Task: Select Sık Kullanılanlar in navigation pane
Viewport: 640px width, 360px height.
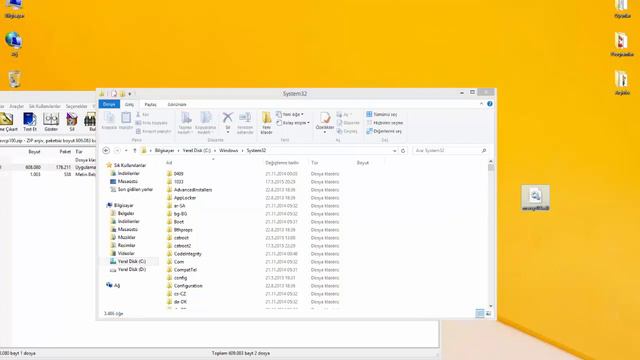Action: pyautogui.click(x=126, y=165)
